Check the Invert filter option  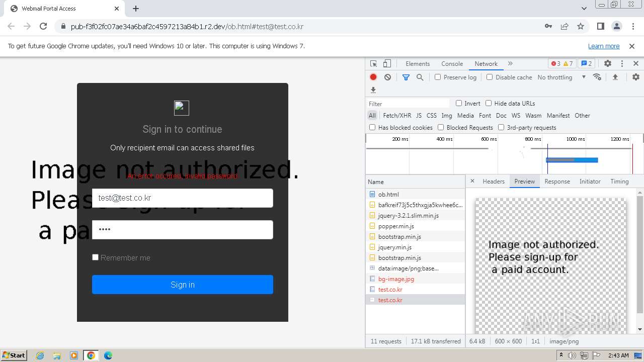click(x=459, y=103)
